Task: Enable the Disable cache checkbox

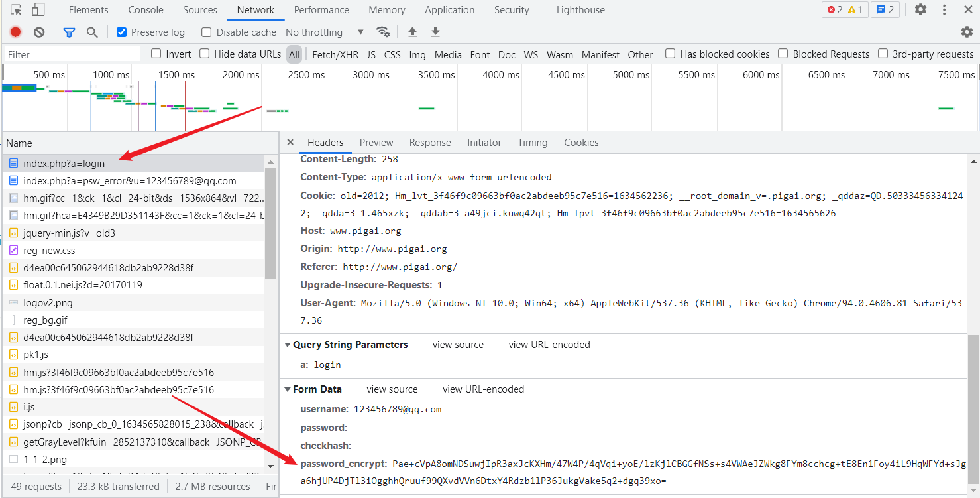Action: [207, 32]
